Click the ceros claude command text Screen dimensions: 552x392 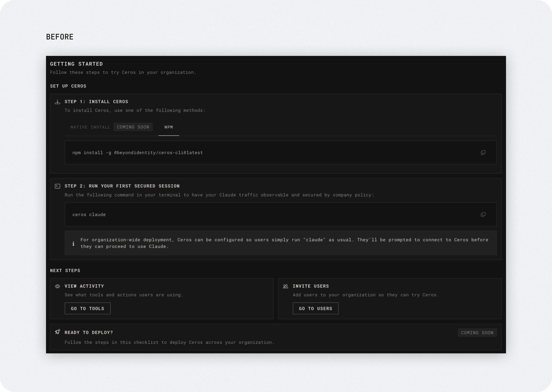click(x=89, y=215)
